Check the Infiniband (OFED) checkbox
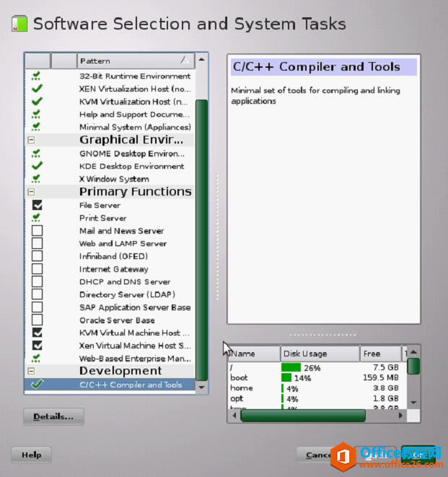This screenshot has height=477, width=448. tap(37, 256)
